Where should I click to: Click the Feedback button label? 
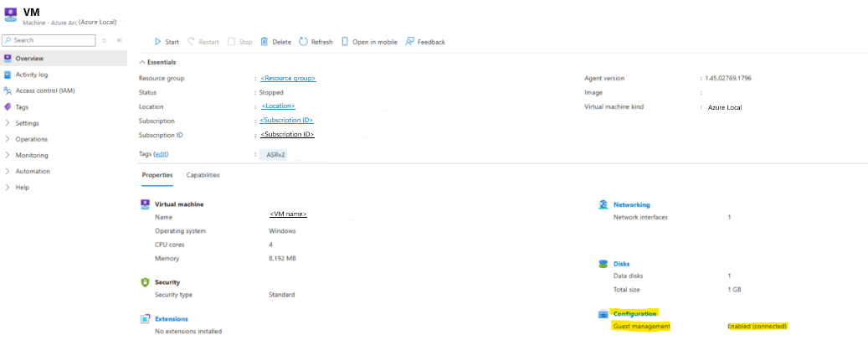[x=431, y=42]
